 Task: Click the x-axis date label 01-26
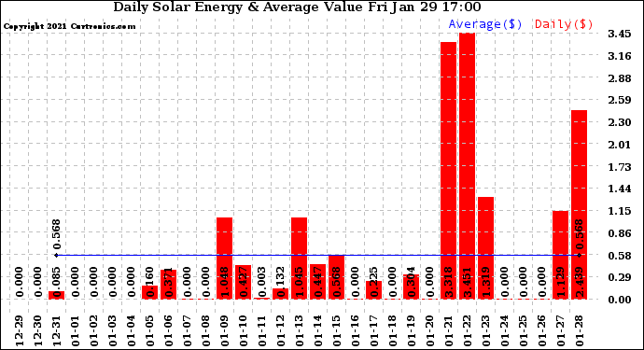(542, 331)
